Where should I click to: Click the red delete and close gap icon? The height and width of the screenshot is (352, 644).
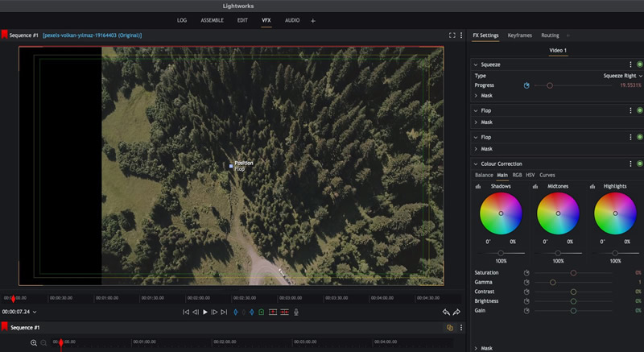[x=284, y=313]
